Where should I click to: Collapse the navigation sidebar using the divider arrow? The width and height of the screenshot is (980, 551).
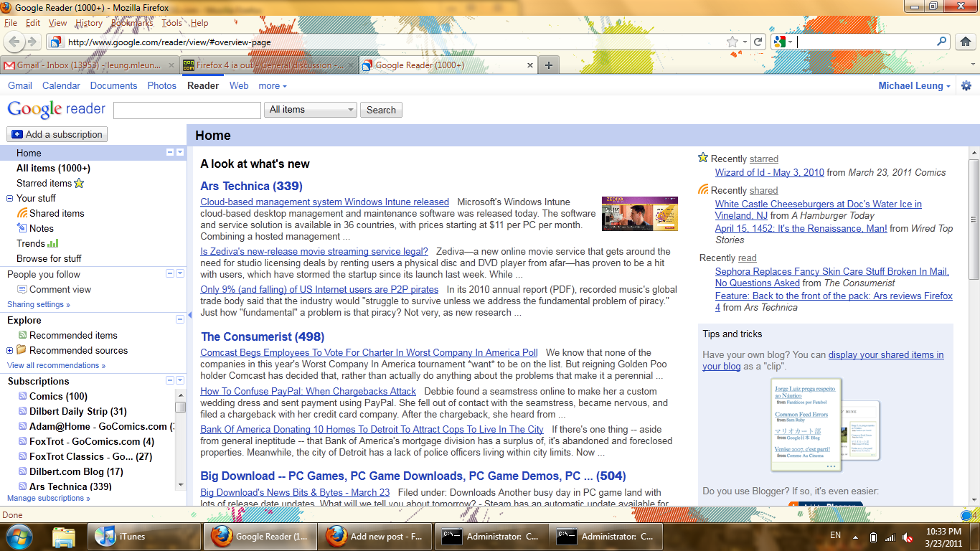point(189,316)
